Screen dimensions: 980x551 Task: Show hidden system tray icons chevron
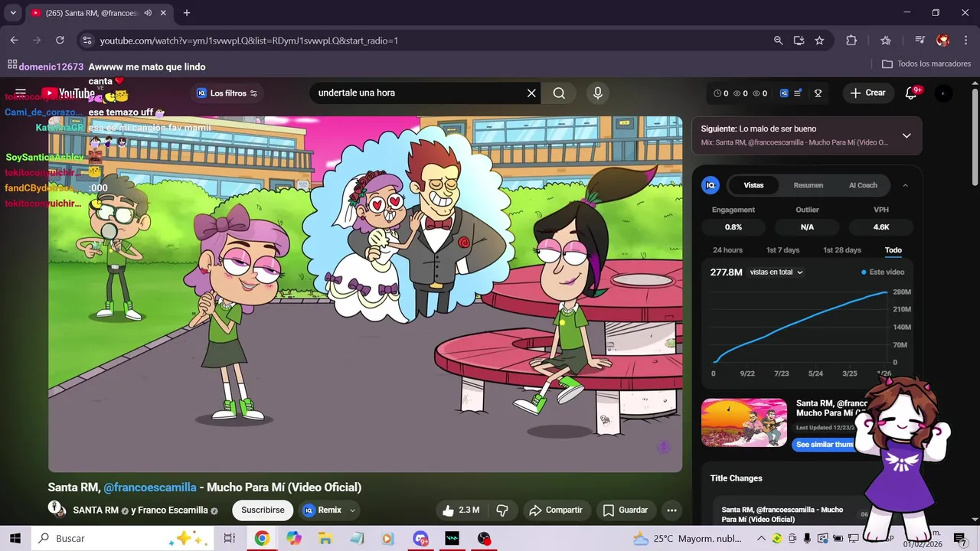[x=763, y=539]
